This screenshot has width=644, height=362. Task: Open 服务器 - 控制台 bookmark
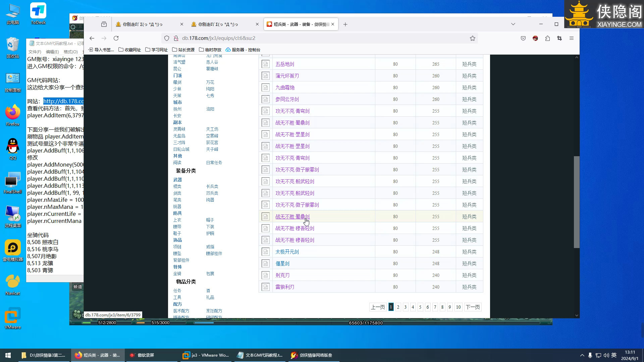pos(243,50)
